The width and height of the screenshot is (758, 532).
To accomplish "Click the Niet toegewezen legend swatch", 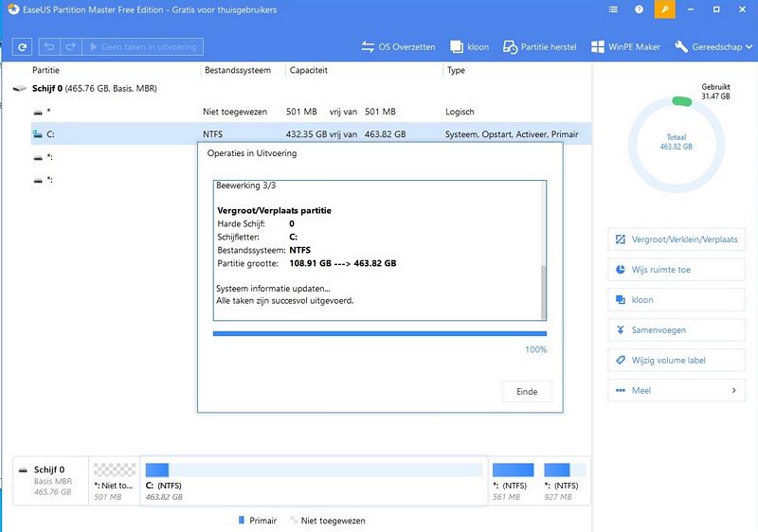I will pos(293,520).
